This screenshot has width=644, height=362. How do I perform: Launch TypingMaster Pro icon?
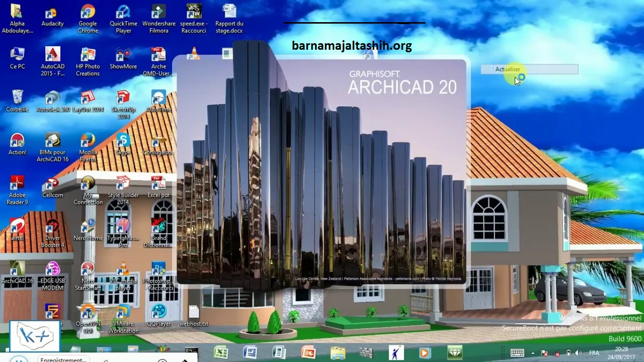(x=123, y=233)
